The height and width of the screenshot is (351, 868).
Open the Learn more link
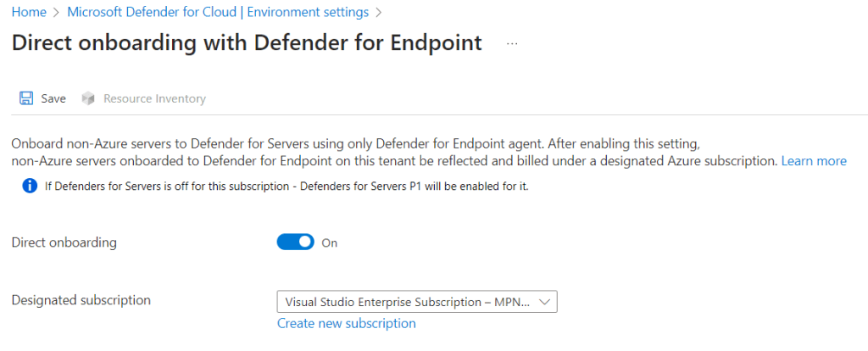(x=814, y=161)
